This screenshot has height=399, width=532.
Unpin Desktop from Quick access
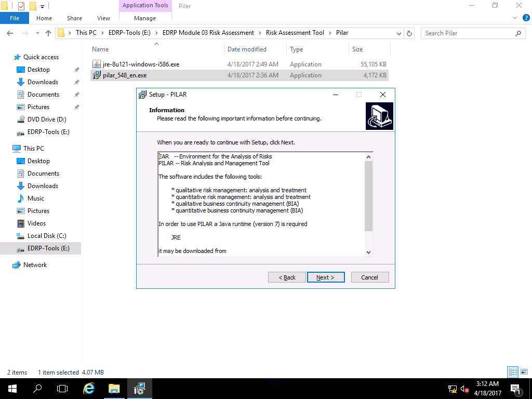[77, 70]
